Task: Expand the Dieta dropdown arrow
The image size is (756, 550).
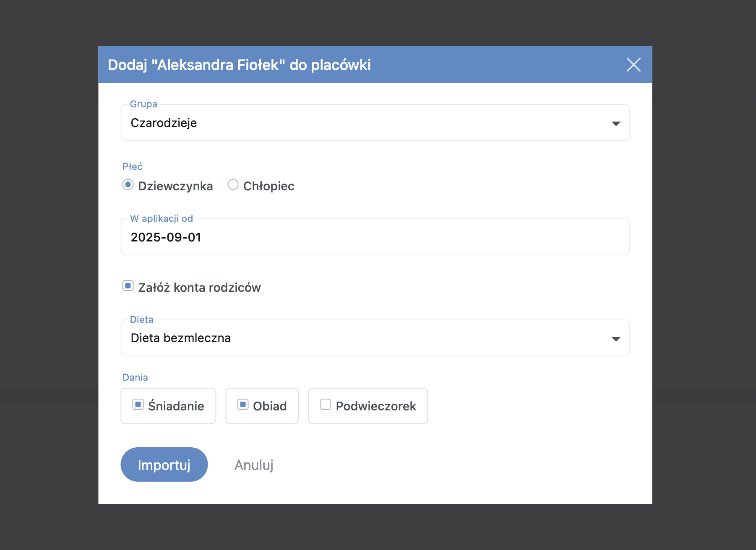Action: pyautogui.click(x=615, y=339)
